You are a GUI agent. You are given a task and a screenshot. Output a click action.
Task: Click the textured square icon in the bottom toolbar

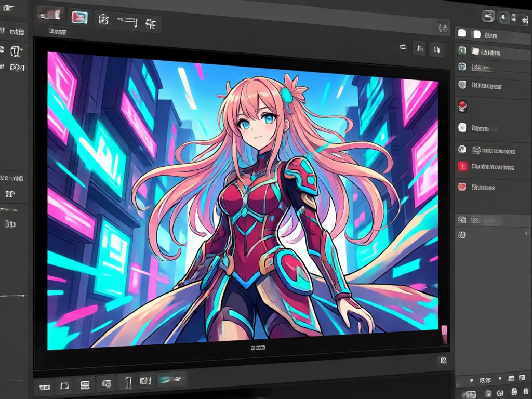[x=145, y=381]
